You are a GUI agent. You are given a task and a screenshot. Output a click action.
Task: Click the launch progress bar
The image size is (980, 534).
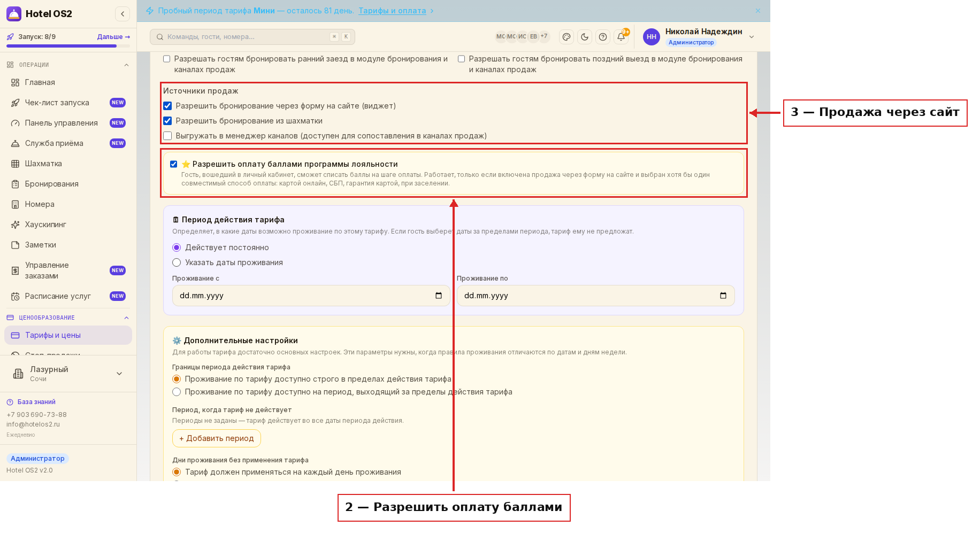(68, 46)
